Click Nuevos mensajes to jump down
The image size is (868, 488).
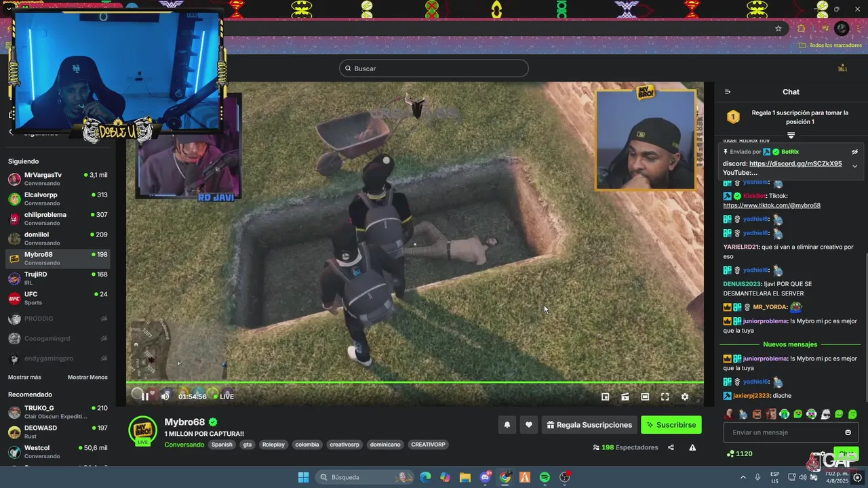[790, 344]
